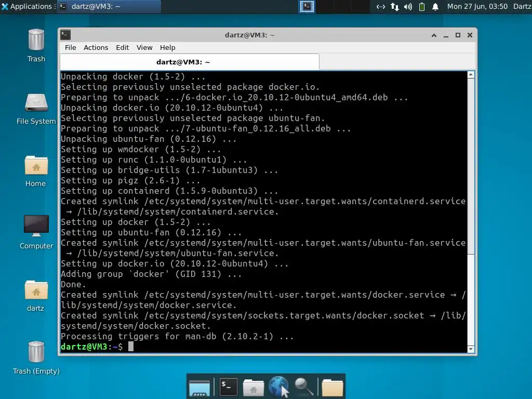Open the network connection arrows icon
Screen dimensions: 532x399
(x=380, y=7)
